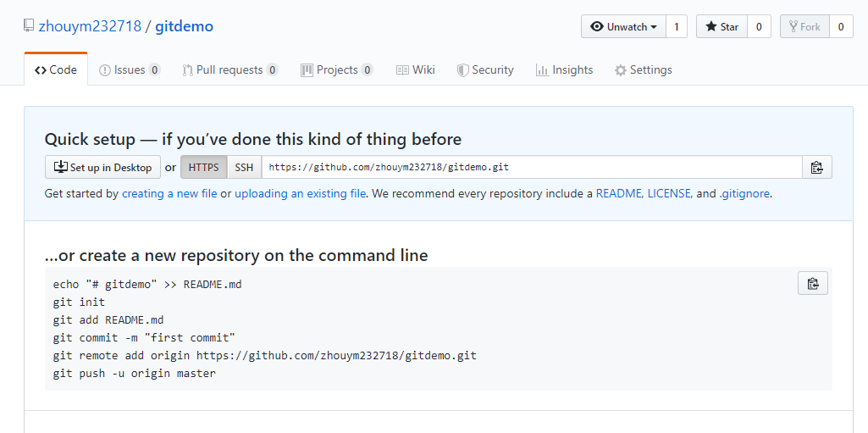The height and width of the screenshot is (433, 868).
Task: Go to the Projects tab
Action: coord(336,69)
